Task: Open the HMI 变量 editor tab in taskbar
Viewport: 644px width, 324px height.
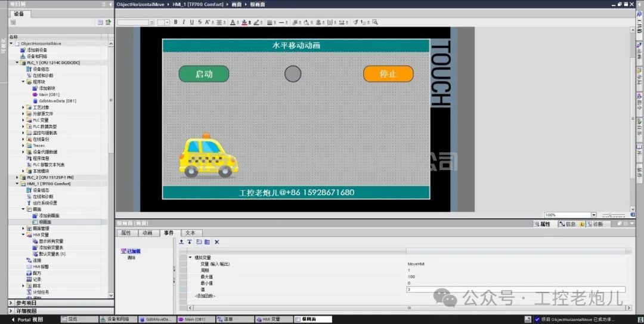Action: pyautogui.click(x=272, y=319)
